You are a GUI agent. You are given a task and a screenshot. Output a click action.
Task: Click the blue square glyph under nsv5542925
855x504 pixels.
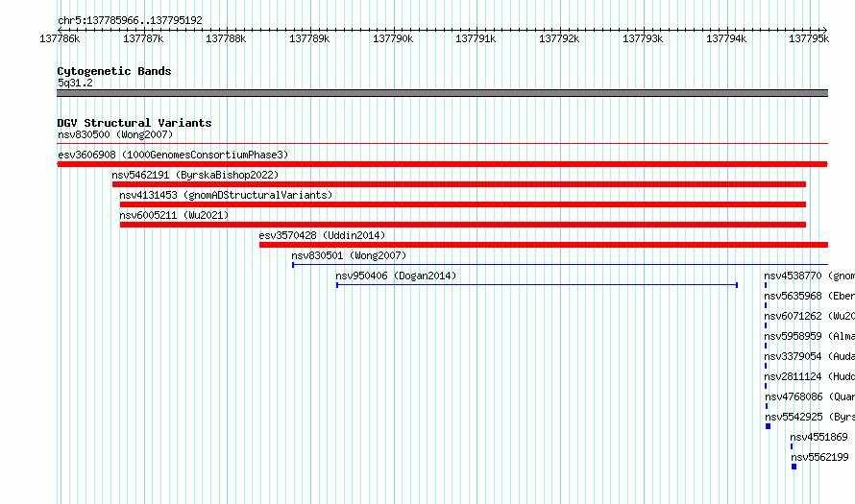coord(768,426)
